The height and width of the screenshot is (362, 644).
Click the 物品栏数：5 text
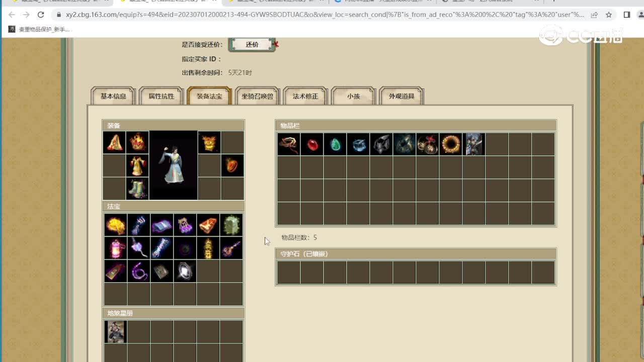click(299, 237)
